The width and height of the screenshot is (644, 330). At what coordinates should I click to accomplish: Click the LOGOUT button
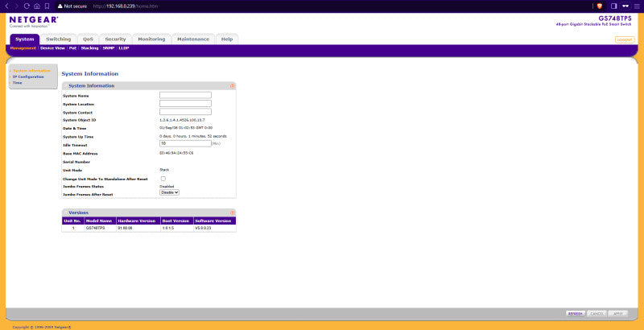click(x=625, y=39)
